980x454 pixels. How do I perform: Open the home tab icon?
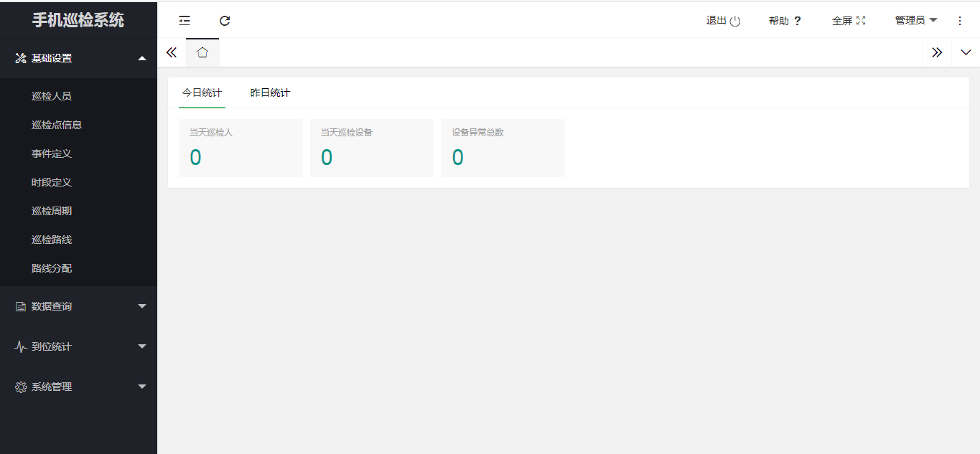202,52
